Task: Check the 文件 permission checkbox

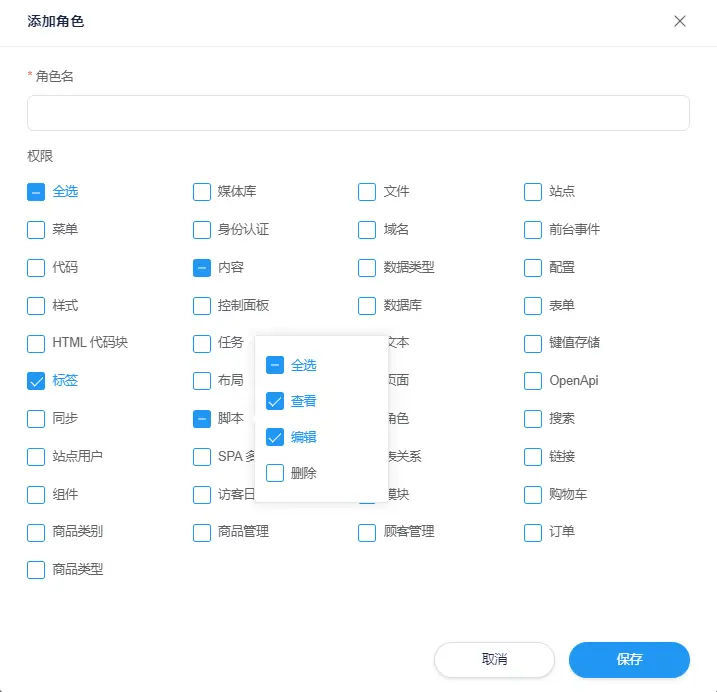Action: 367,192
